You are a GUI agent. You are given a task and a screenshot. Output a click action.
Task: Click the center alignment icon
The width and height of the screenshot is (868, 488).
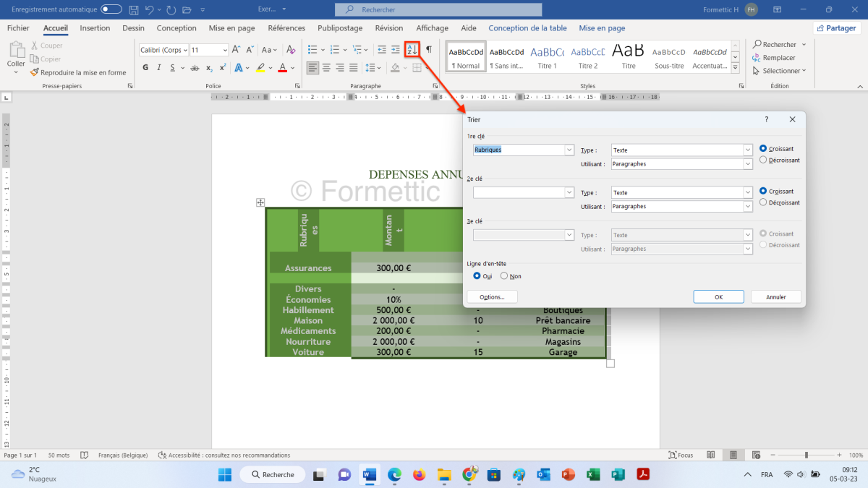point(326,67)
